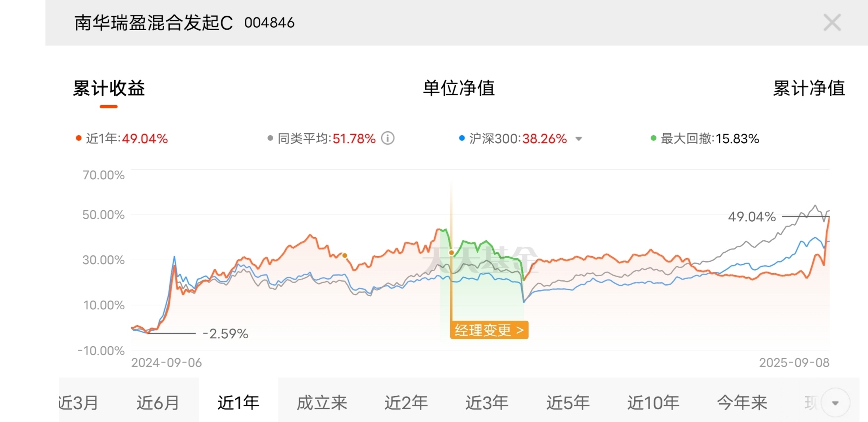Select the 近1年 time range

238,403
